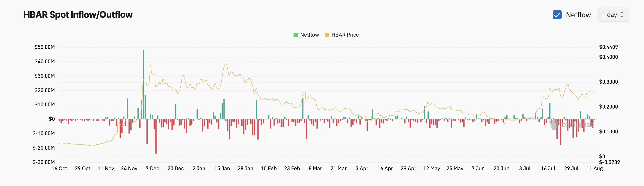Viewport: 644px width, 186px height.
Task: Click the green Netflow legend swatch
Action: (296, 35)
